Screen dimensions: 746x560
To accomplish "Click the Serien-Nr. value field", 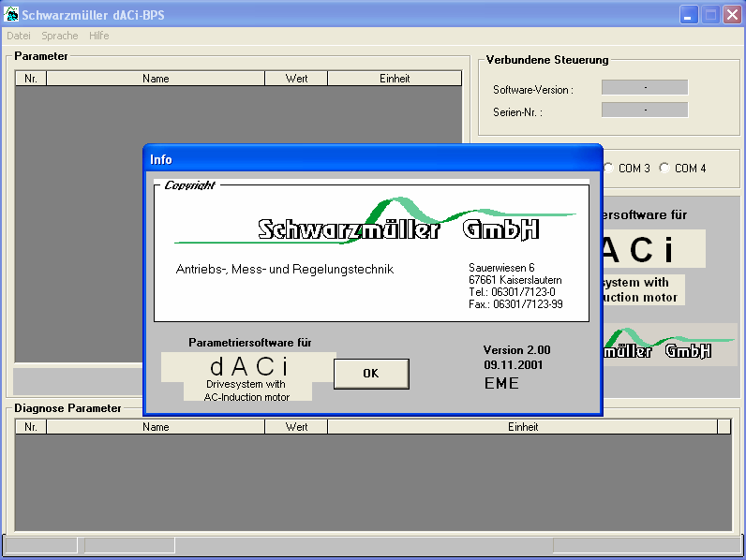I will click(x=645, y=110).
